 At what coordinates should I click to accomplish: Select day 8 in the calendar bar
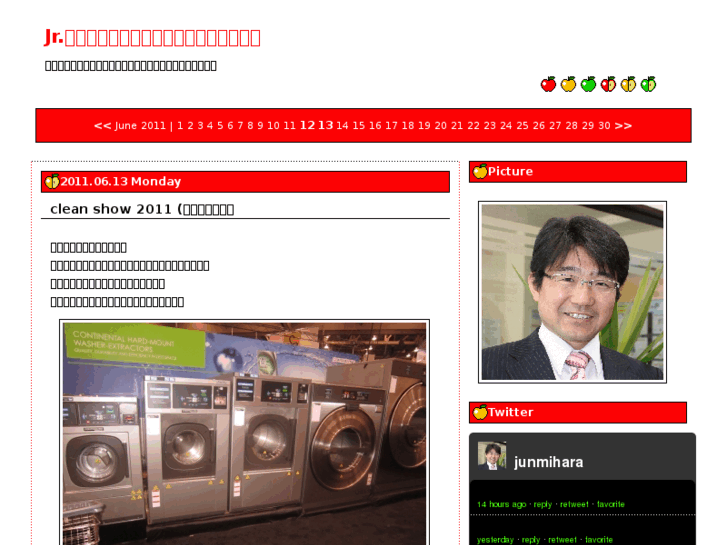click(250, 126)
